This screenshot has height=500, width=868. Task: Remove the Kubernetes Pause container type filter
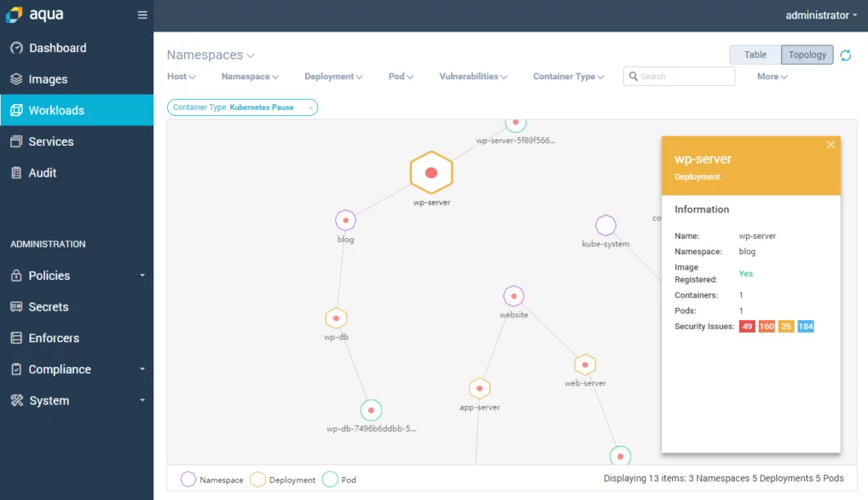click(x=310, y=107)
